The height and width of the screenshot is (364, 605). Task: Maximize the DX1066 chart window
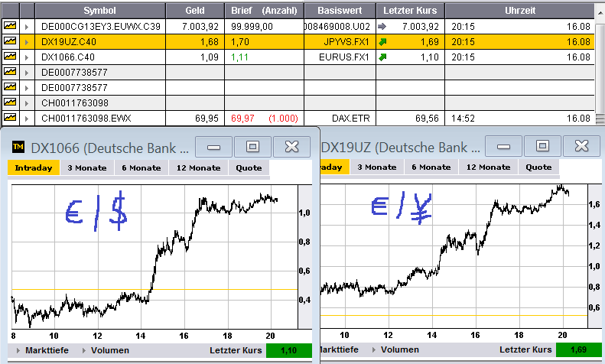(252, 147)
